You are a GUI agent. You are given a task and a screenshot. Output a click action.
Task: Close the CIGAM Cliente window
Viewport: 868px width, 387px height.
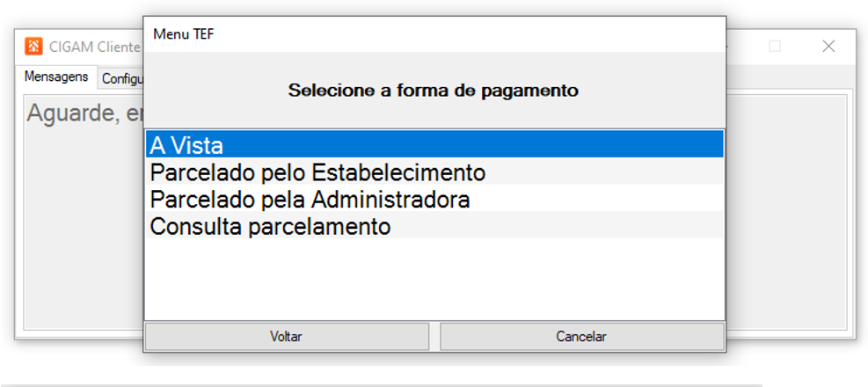pyautogui.click(x=828, y=47)
